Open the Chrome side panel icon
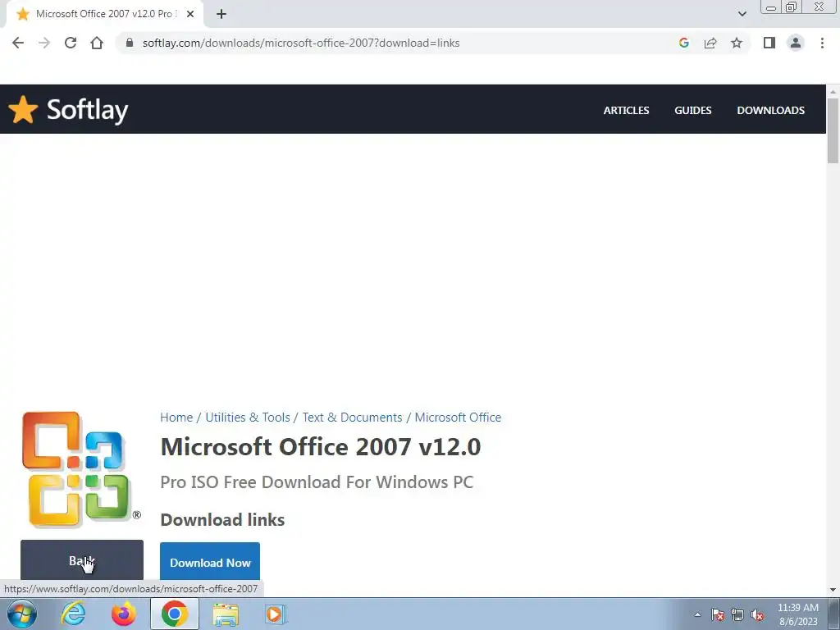Screen dimensions: 840x630 [769, 43]
